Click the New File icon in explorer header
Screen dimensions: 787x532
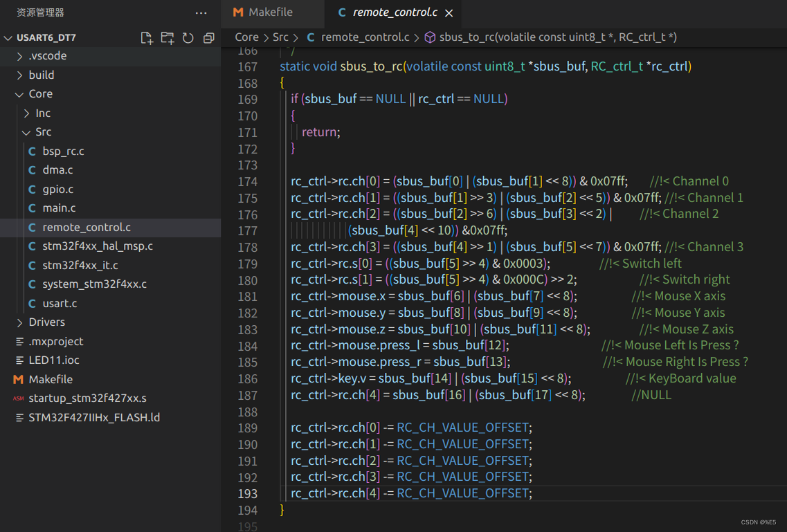[147, 37]
